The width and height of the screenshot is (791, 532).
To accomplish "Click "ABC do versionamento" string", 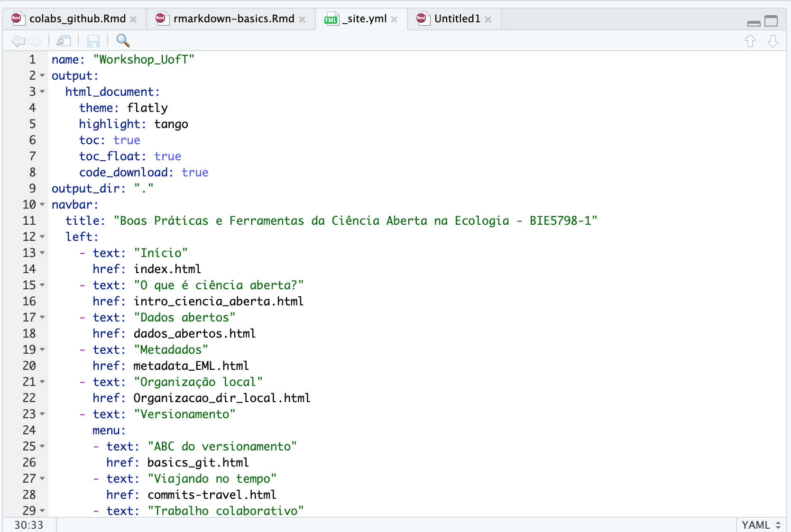I will tap(222, 447).
